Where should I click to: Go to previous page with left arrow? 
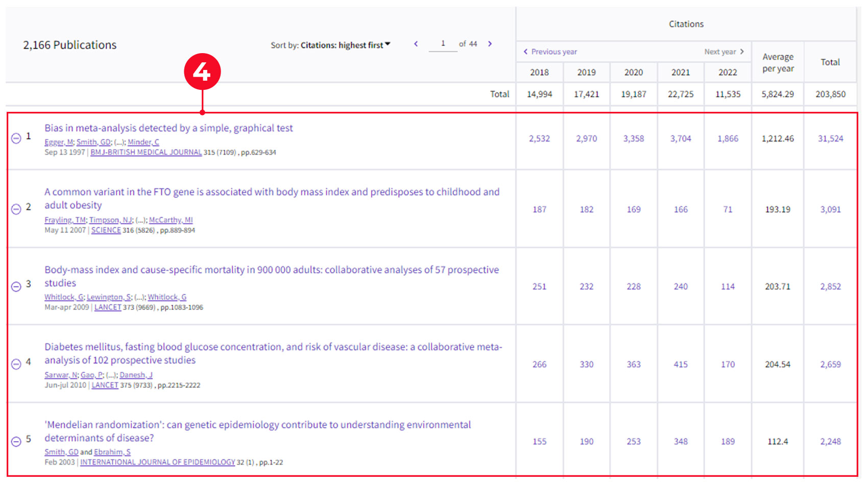tap(416, 44)
